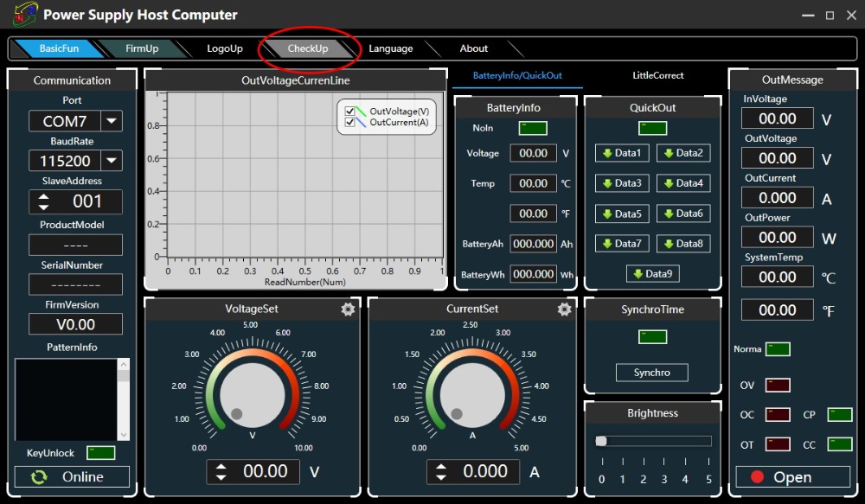Load QuickOut preset Data7
This screenshot has height=504, width=865.
click(622, 243)
